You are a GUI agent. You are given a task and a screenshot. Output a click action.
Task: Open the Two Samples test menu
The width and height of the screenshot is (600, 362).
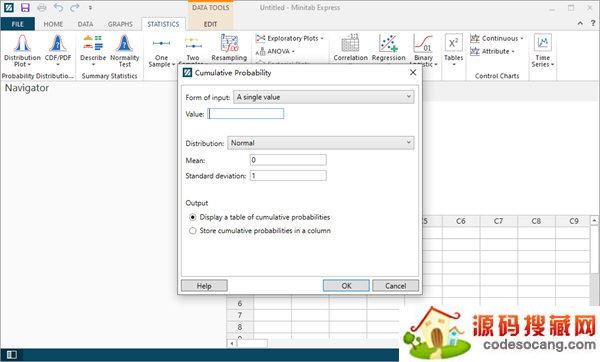pos(193,49)
